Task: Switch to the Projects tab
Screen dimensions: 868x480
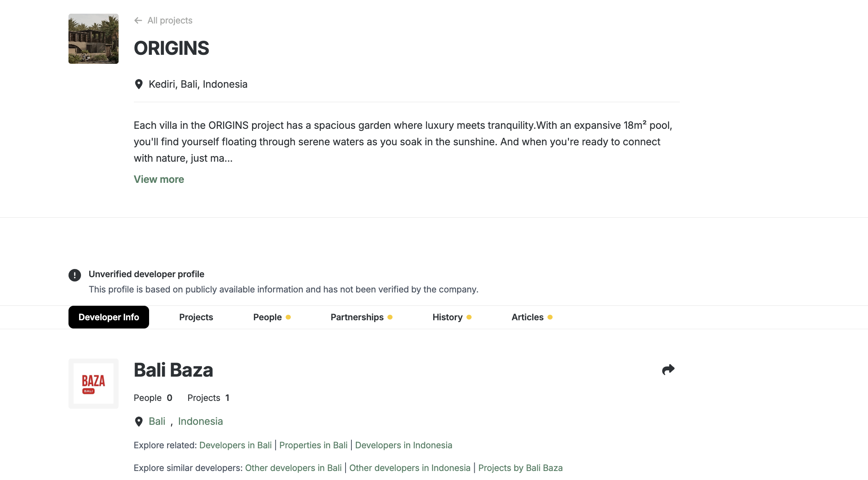Action: [x=196, y=317]
